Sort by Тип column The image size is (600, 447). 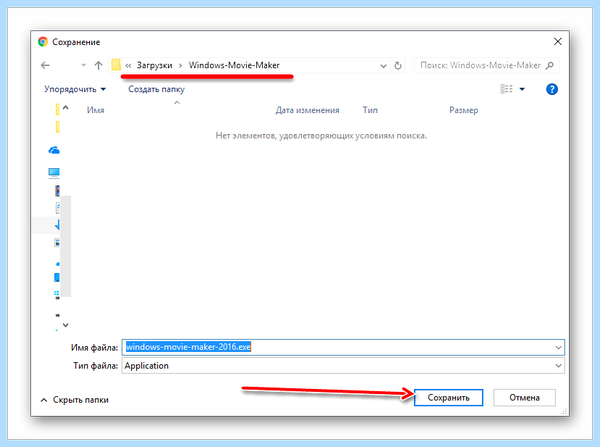coord(370,110)
